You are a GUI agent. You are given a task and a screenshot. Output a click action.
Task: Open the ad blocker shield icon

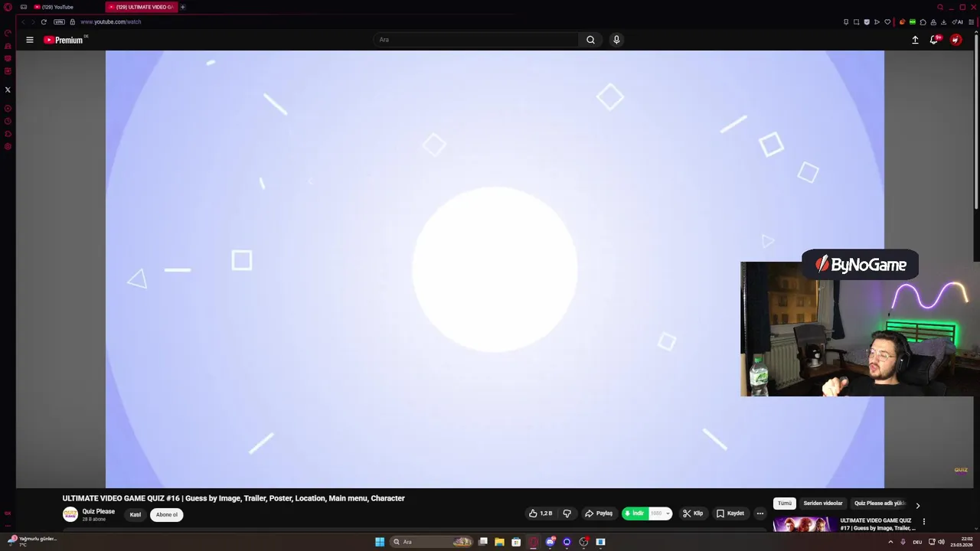point(867,21)
